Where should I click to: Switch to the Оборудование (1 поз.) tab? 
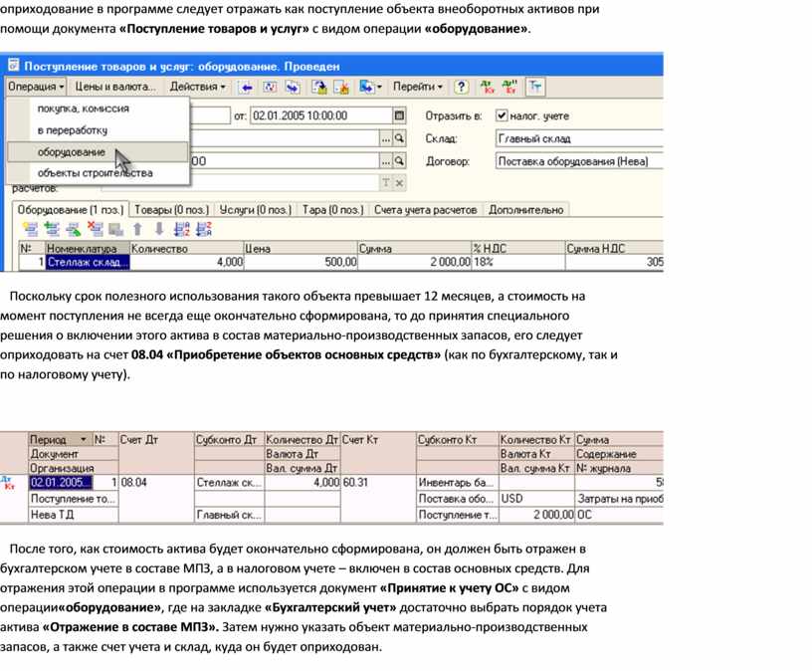(x=71, y=210)
